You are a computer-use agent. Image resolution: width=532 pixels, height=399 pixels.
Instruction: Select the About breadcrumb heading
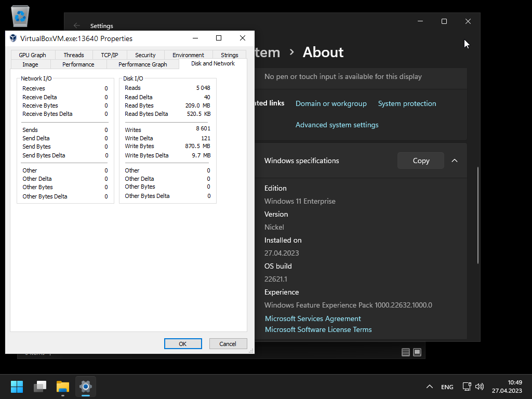click(323, 52)
